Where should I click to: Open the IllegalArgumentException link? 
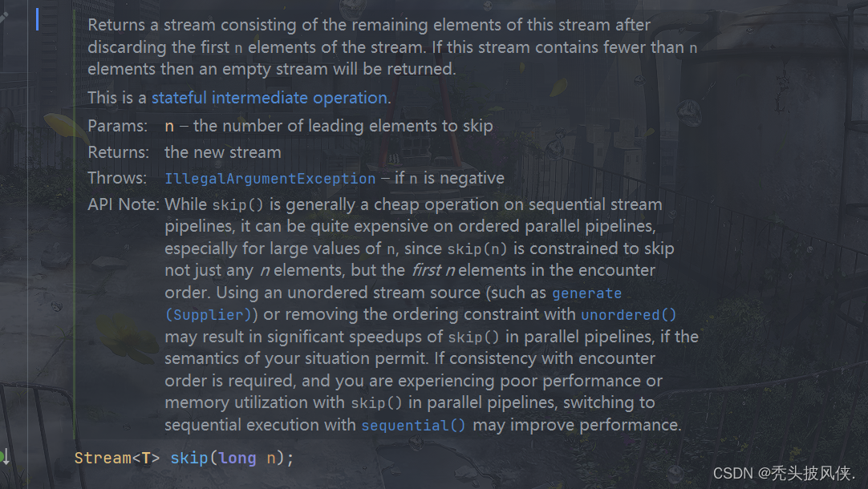click(x=270, y=179)
